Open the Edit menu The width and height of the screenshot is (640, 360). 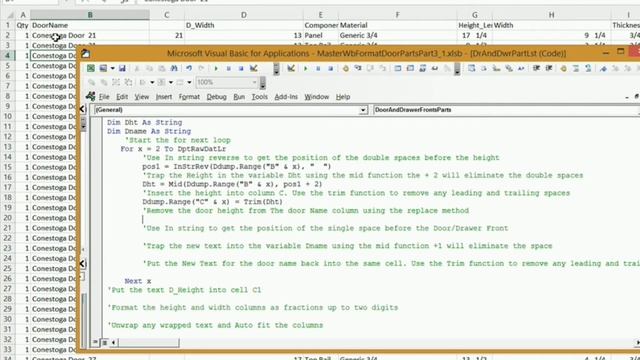[x=122, y=97]
